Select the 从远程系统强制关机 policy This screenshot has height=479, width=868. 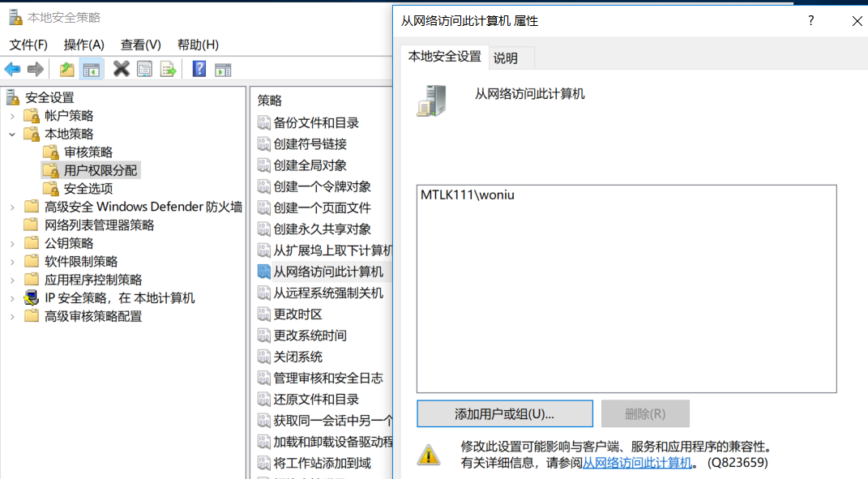tap(328, 293)
